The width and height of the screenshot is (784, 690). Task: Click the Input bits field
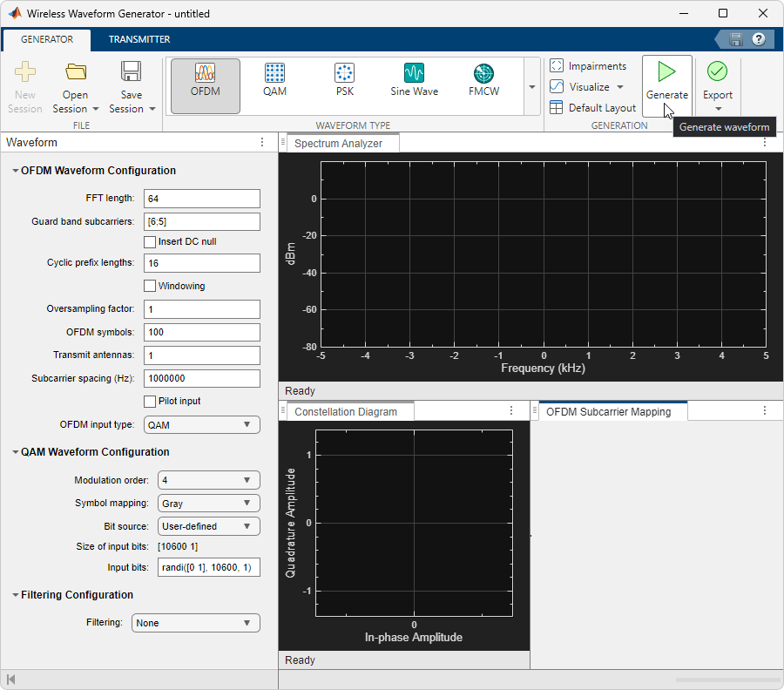208,567
